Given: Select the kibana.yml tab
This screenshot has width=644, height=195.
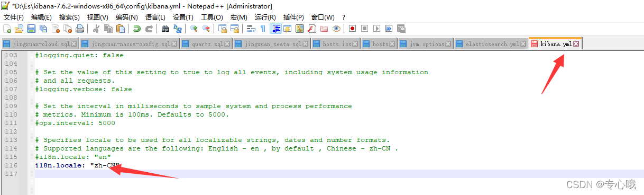Looking at the screenshot, I should pyautogui.click(x=555, y=44).
